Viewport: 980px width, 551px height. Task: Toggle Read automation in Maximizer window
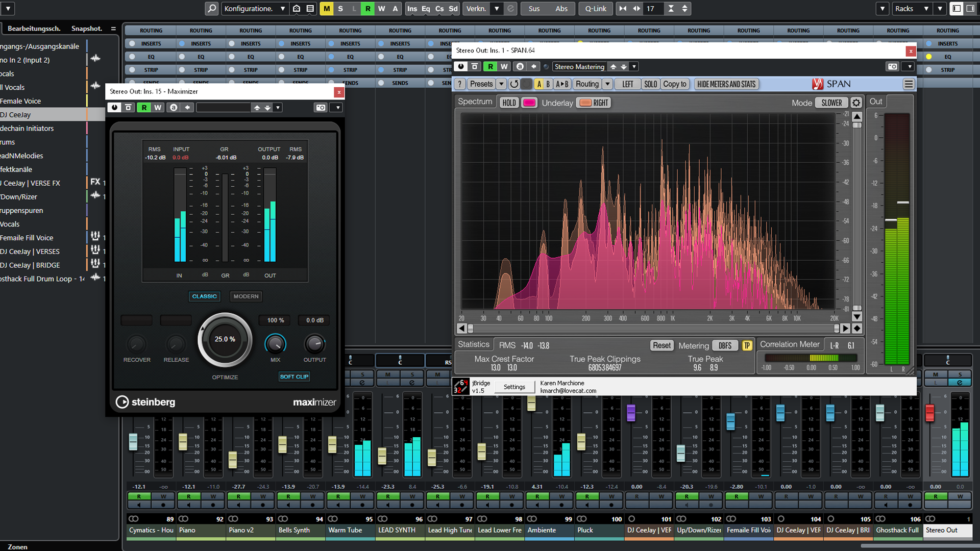[x=144, y=108]
